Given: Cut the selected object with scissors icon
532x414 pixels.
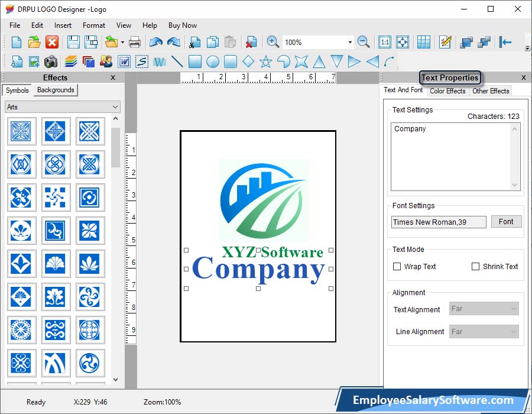Looking at the screenshot, I should (x=194, y=43).
